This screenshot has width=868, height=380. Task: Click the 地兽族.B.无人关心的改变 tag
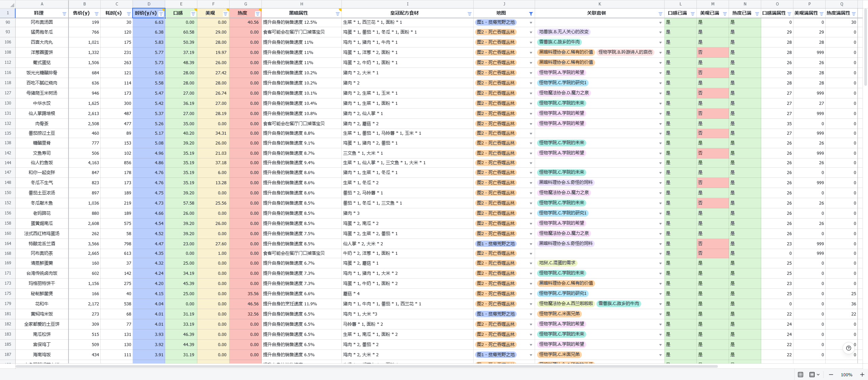564,32
